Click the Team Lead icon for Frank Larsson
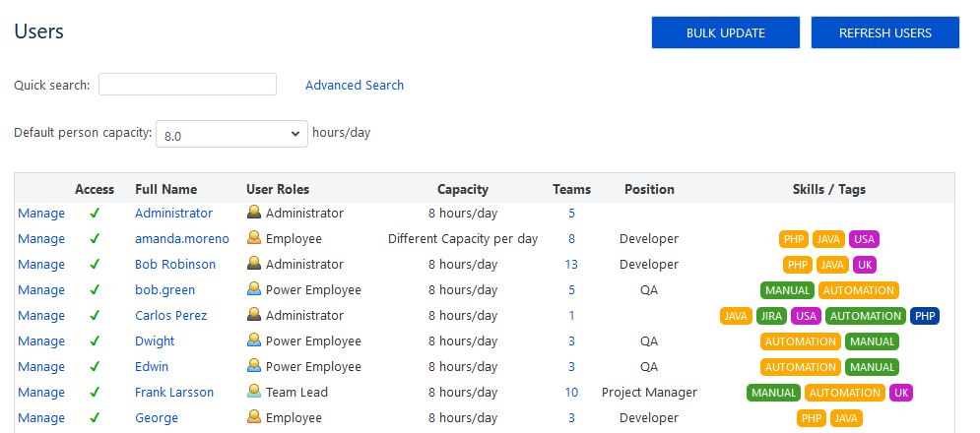The image size is (980, 433). 254,392
